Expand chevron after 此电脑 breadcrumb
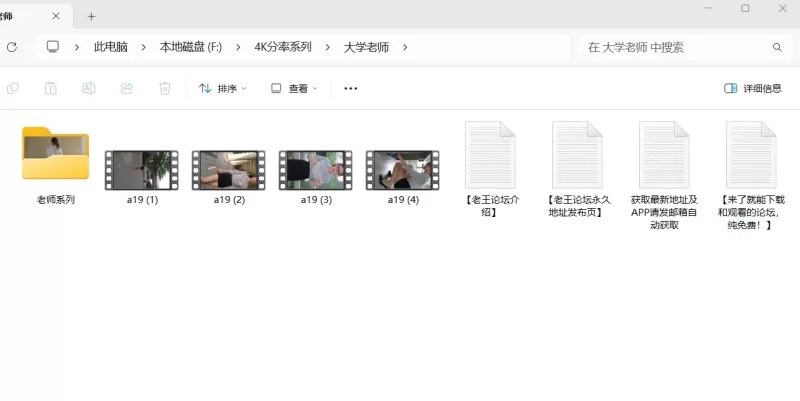Image resolution: width=800 pixels, height=401 pixels. [x=143, y=47]
